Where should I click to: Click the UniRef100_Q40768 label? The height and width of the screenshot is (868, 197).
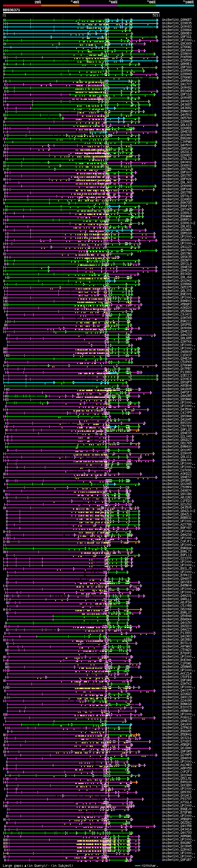pos(177,250)
